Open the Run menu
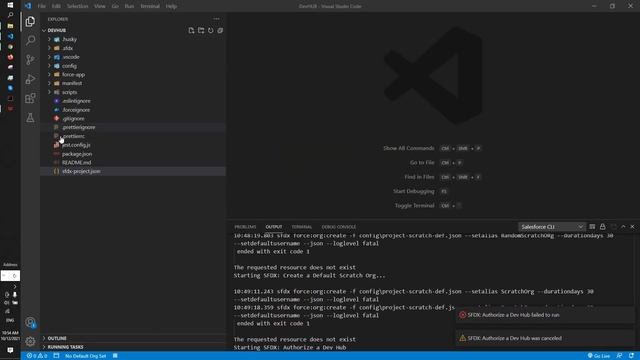640x360 pixels. coord(129,6)
